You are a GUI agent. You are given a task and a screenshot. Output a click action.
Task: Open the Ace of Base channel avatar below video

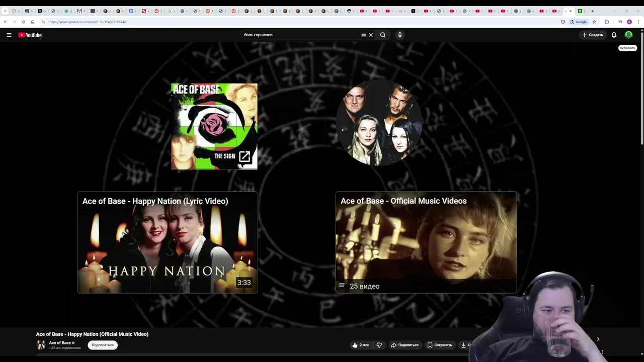pyautogui.click(x=41, y=345)
